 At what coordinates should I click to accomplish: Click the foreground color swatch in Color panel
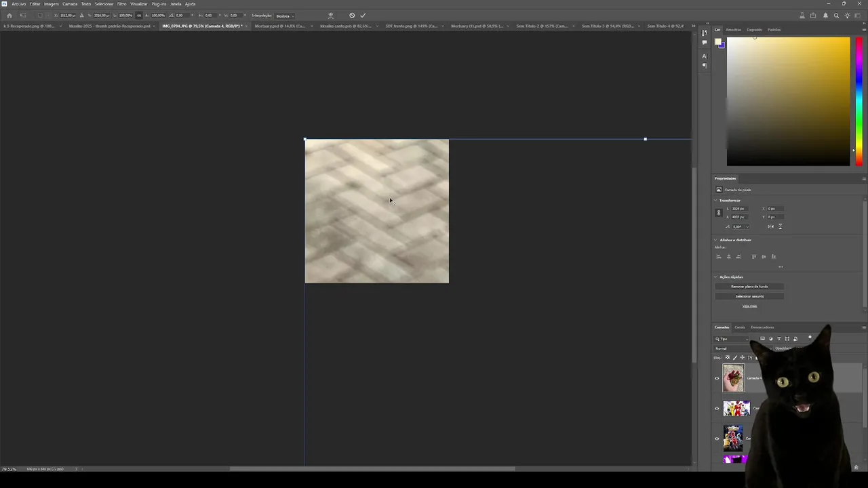pos(718,42)
